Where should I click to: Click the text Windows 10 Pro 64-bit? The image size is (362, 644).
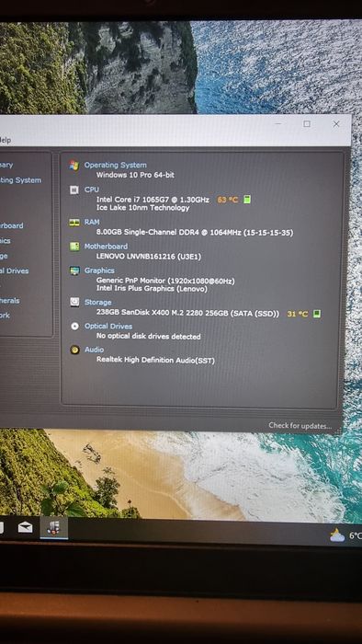tap(135, 175)
